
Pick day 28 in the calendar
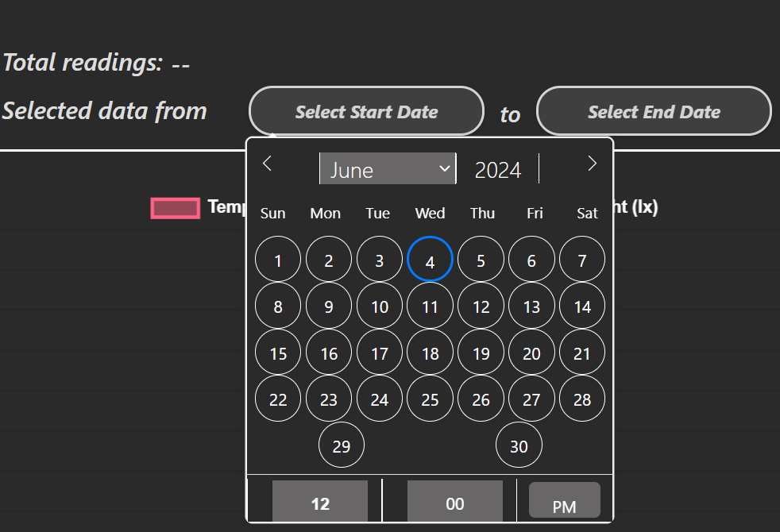click(x=582, y=399)
